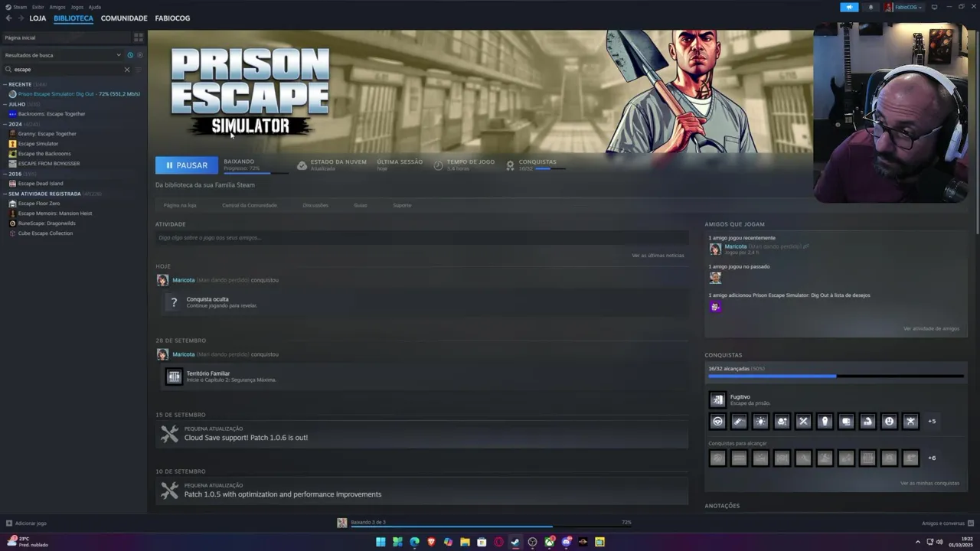The width and height of the screenshot is (980, 551).
Task: Click the play time clock icon
Action: click(438, 165)
